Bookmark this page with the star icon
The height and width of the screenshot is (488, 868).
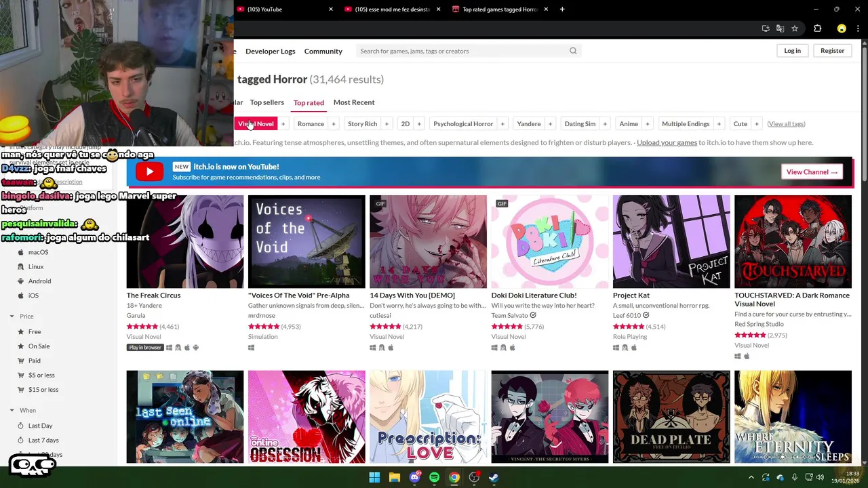coord(795,28)
